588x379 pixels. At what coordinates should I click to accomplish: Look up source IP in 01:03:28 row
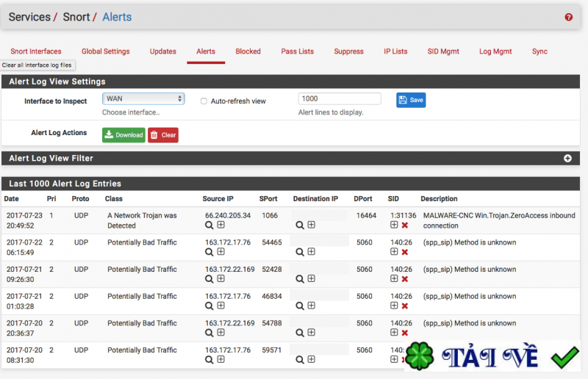pyautogui.click(x=209, y=306)
